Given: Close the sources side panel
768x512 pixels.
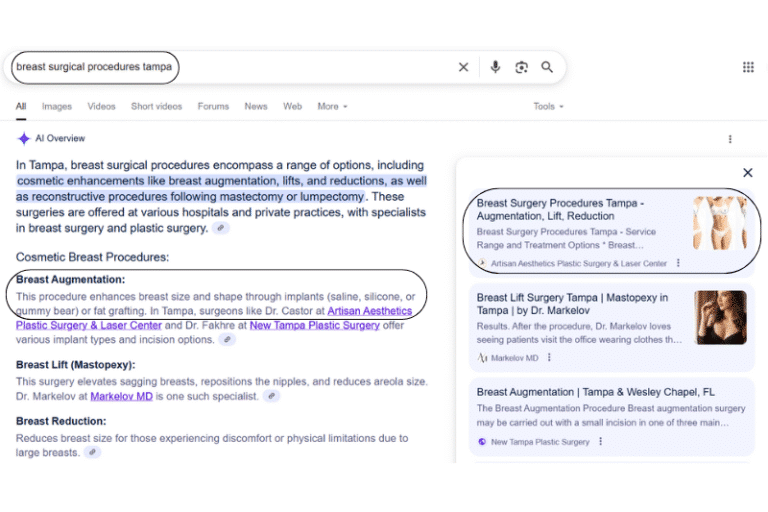Looking at the screenshot, I should coord(747,172).
